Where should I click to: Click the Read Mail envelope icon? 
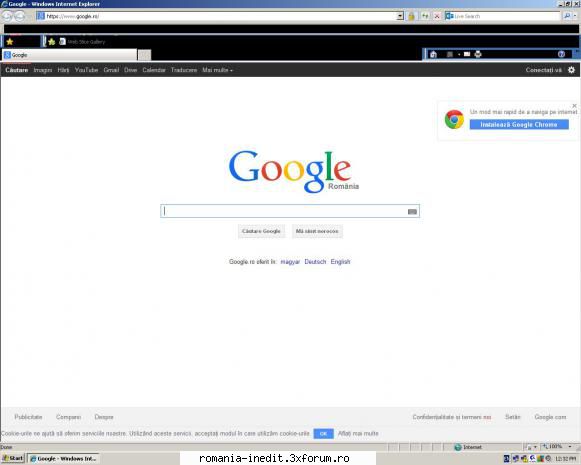tap(467, 54)
